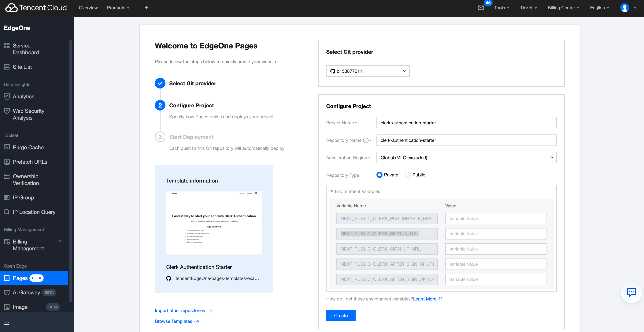Click Import other repositories link
Viewport: 644px width, 332px height.
[183, 311]
